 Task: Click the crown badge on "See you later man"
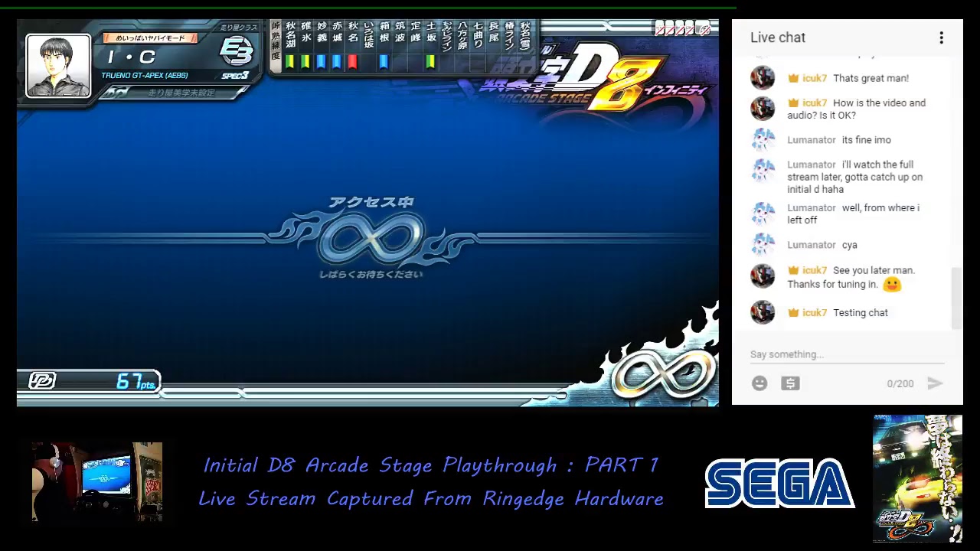(x=793, y=270)
